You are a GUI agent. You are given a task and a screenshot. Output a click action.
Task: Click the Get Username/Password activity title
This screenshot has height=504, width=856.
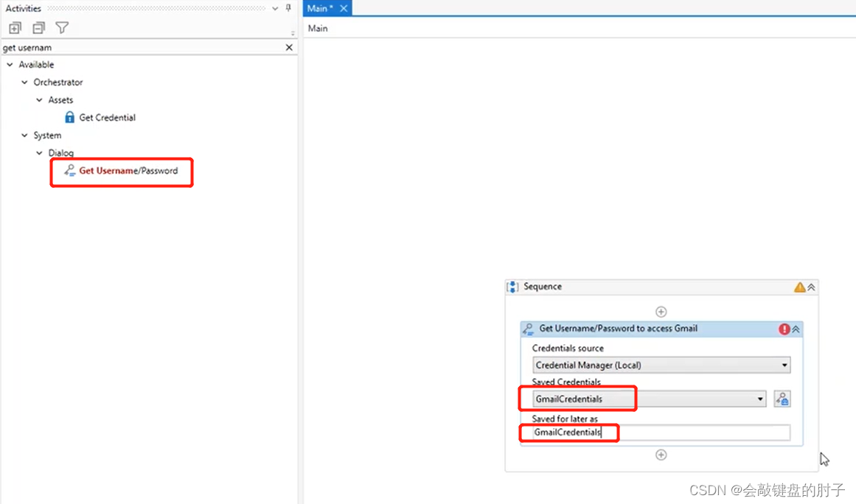(619, 329)
